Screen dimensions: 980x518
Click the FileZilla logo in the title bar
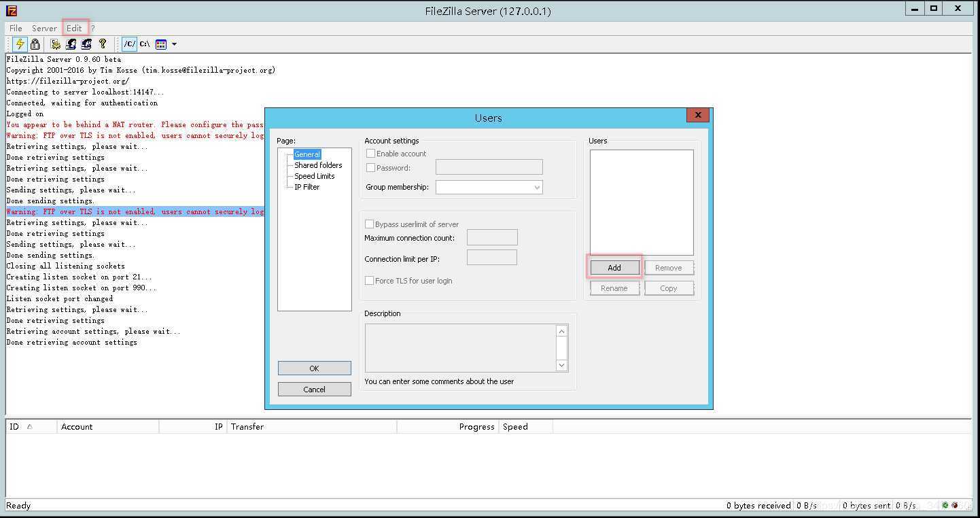[12, 10]
